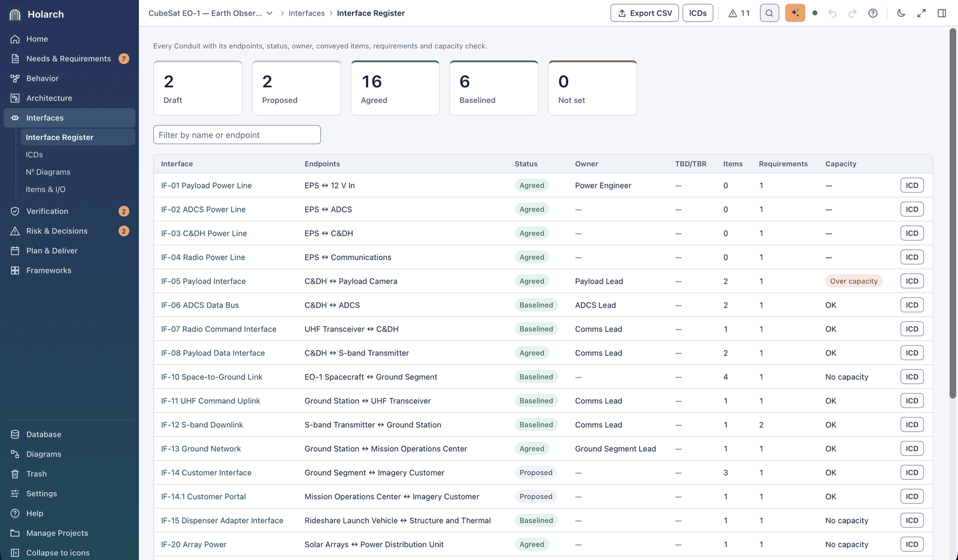Open the search icon in top toolbar
The height and width of the screenshot is (560, 958).
click(769, 13)
